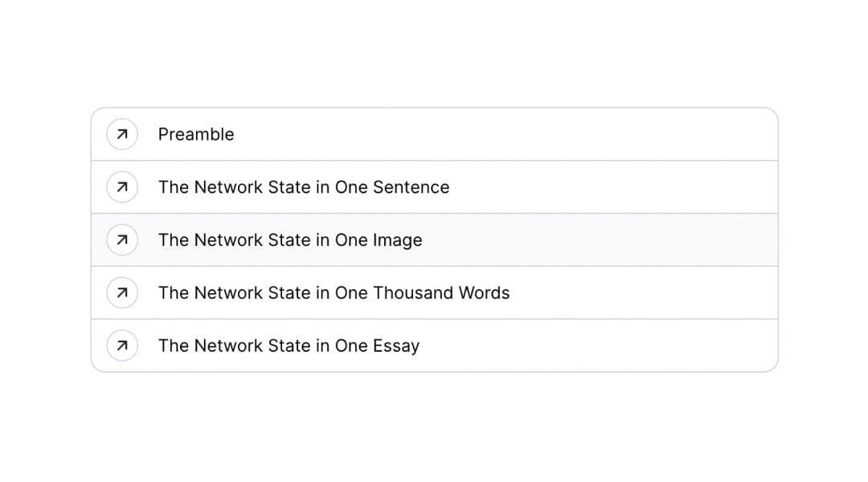The width and height of the screenshot is (868, 482).
Task: Click the arrow icon next to One Image
Action: (122, 239)
